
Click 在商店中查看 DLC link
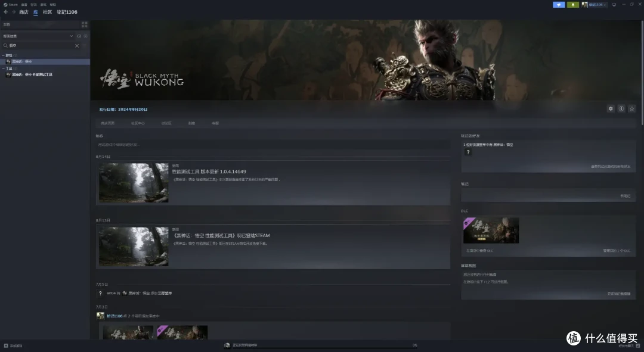(x=479, y=251)
